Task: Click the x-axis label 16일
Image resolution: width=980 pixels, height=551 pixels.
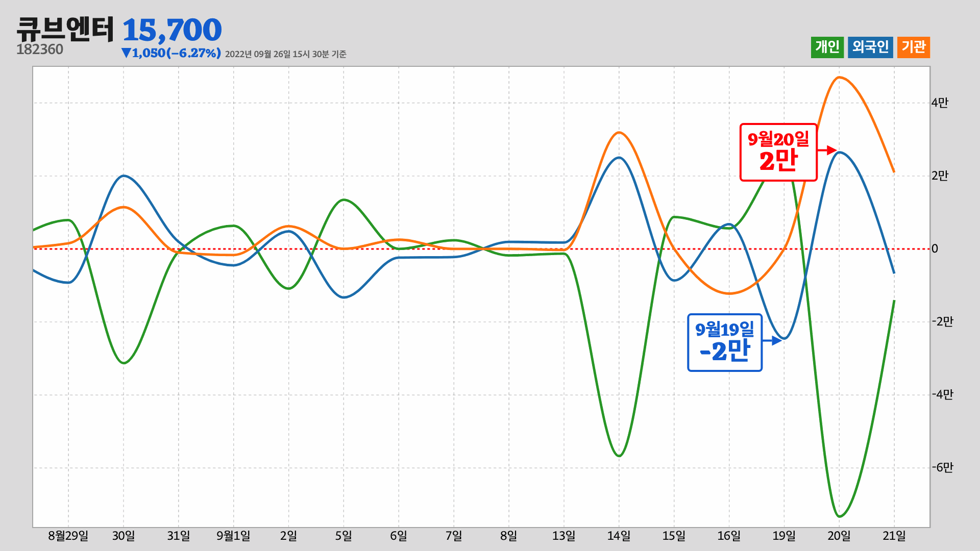Action: pos(729,536)
